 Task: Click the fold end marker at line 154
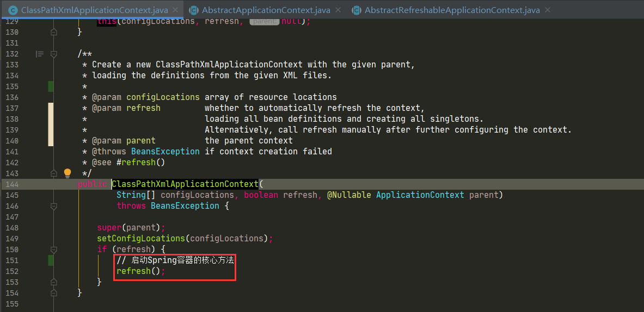[53, 293]
